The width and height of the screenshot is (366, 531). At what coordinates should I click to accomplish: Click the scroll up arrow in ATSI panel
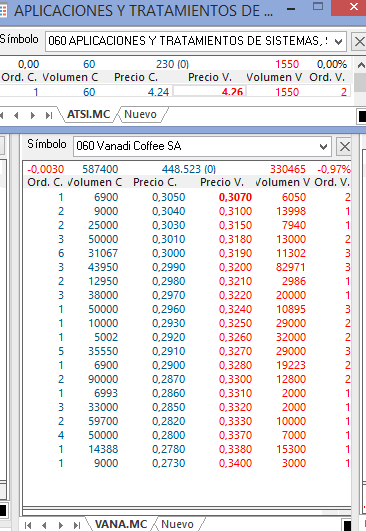click(x=361, y=65)
